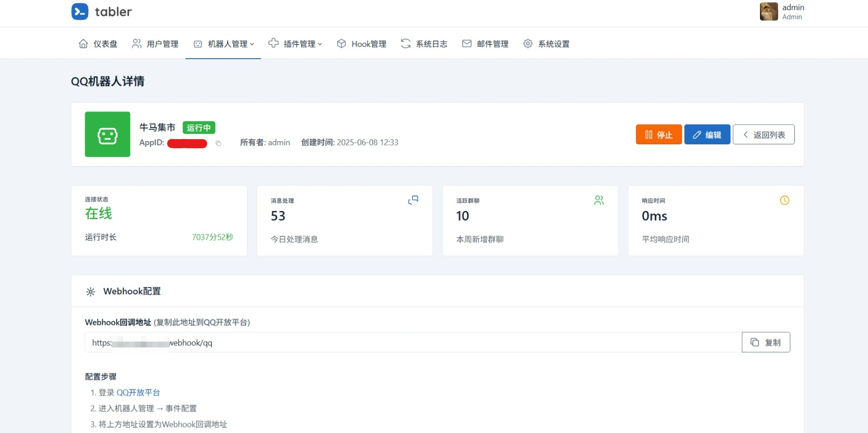Click the 牛马集市 robot name
Viewport: 868px width, 433px height.
[x=157, y=128]
